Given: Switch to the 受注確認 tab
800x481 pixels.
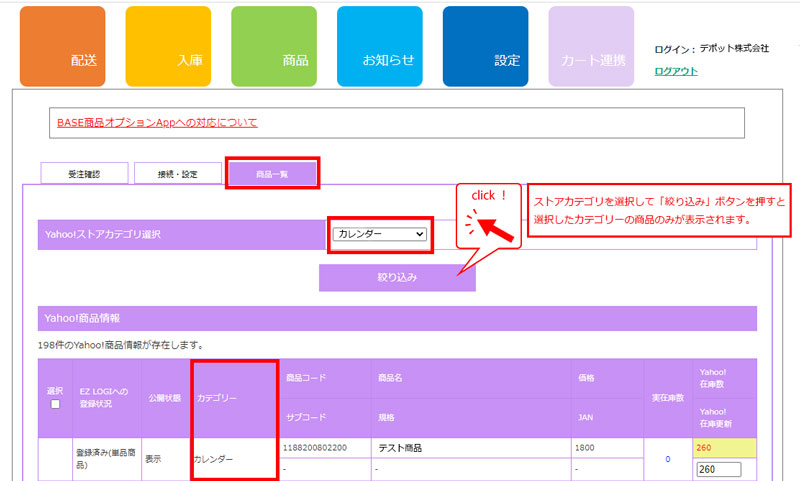Looking at the screenshot, I should [x=84, y=174].
